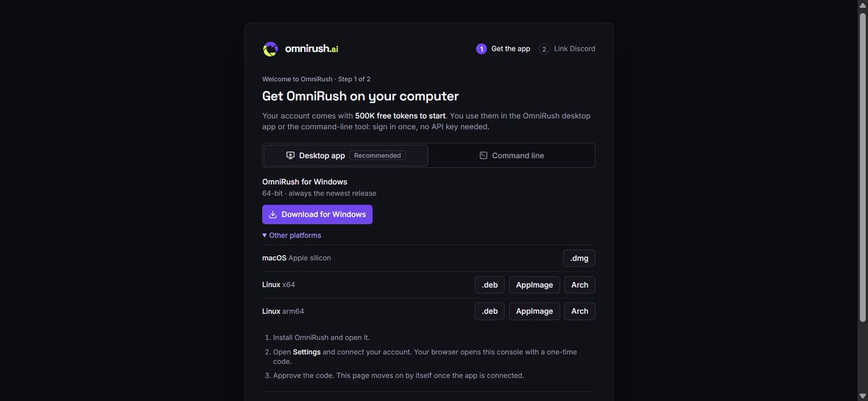Click the step 2 circle badge
Viewport: 868px width, 401px height.
pyautogui.click(x=544, y=48)
